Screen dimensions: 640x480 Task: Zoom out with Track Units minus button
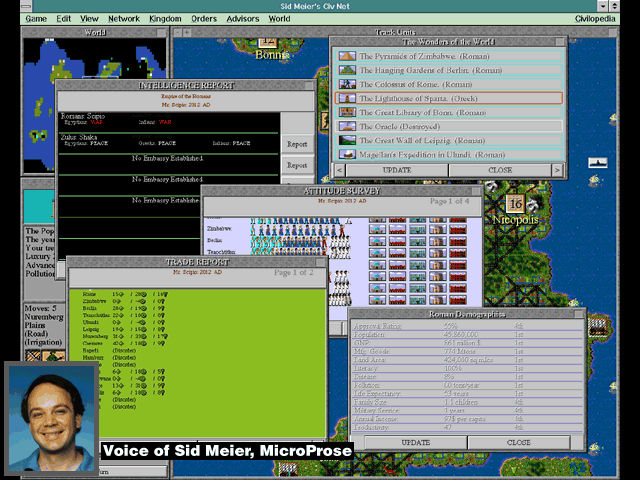(178, 32)
